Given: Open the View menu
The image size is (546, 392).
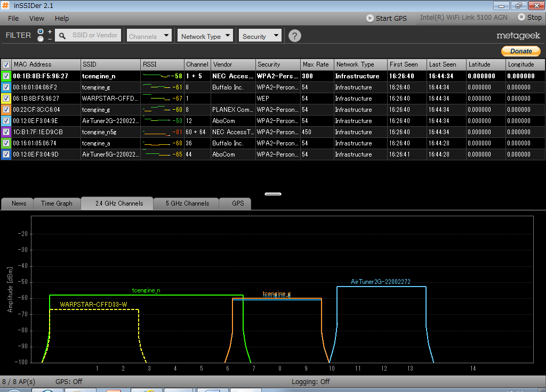Looking at the screenshot, I should [x=37, y=19].
